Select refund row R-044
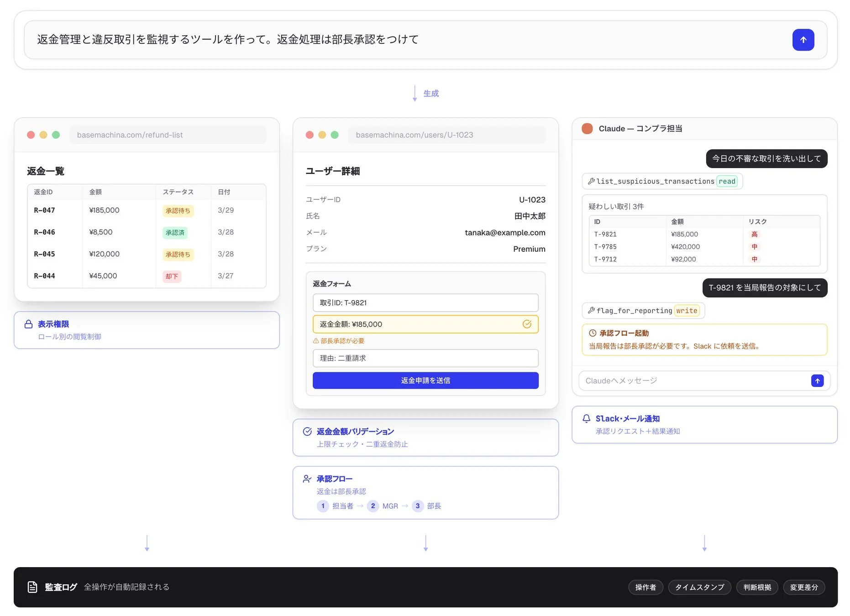Viewport: 850px width, 616px height. click(147, 276)
